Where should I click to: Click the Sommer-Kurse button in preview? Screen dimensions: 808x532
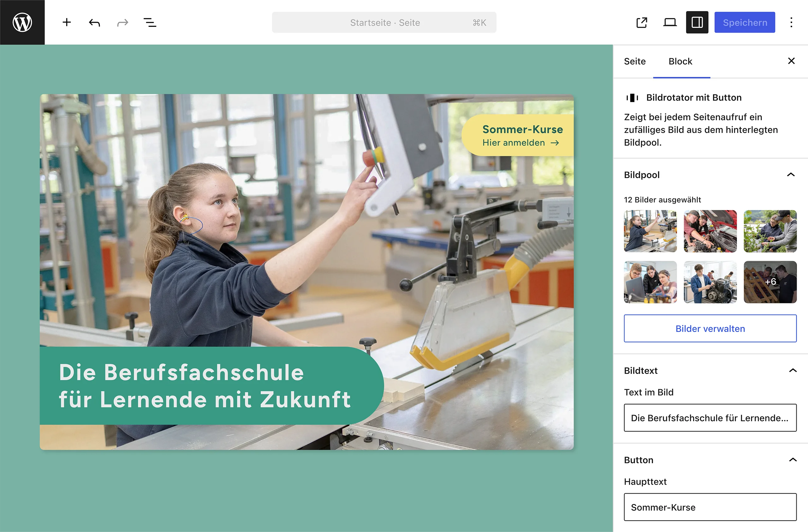click(x=518, y=135)
